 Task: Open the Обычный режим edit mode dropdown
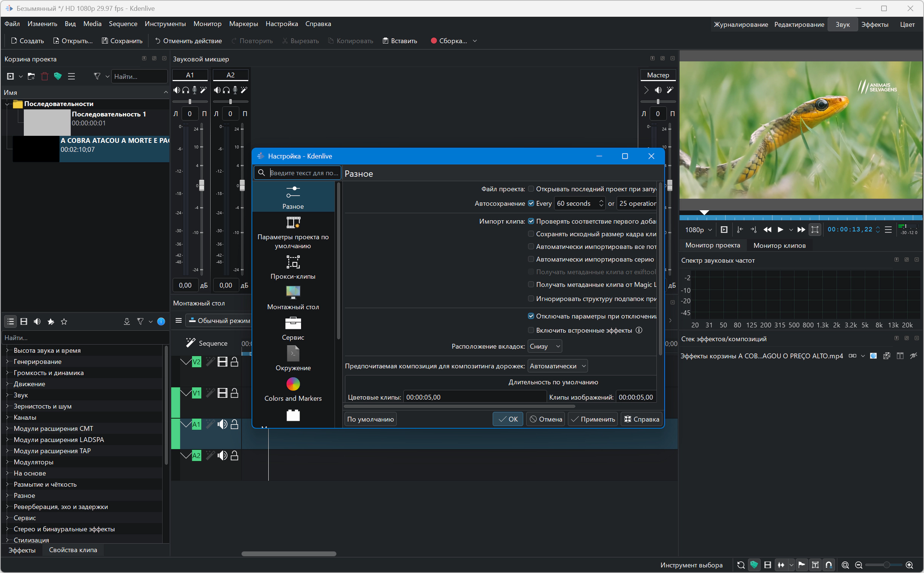220,321
